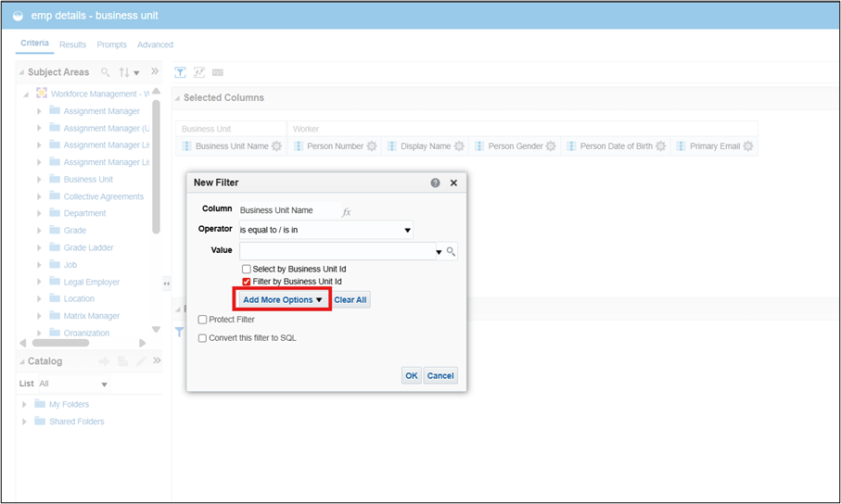Expand the Business Unit folder
This screenshot has height=504, width=841.
coord(39,180)
